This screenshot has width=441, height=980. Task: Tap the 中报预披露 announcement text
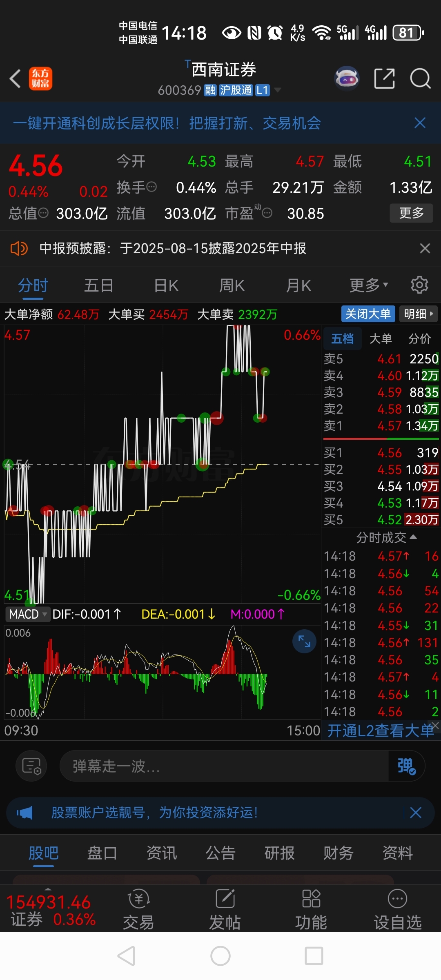pyautogui.click(x=173, y=248)
